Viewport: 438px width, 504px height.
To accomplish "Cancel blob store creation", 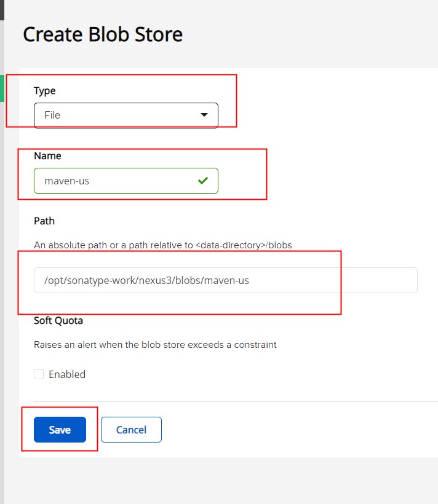I will point(131,430).
